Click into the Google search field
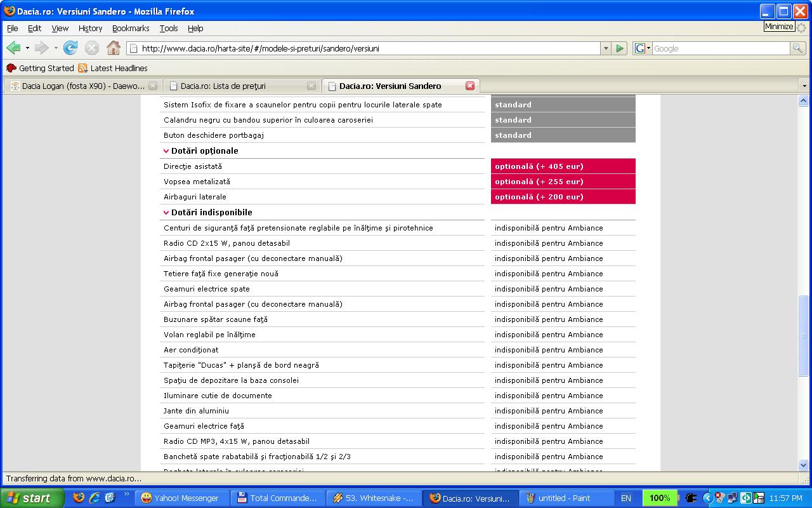The height and width of the screenshot is (508, 812). [x=721, y=48]
